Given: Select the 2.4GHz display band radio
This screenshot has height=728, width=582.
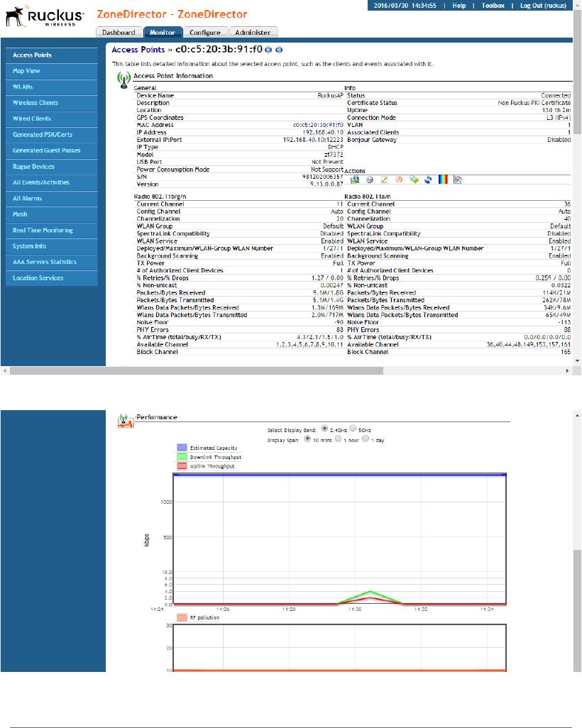Looking at the screenshot, I should 324,428.
